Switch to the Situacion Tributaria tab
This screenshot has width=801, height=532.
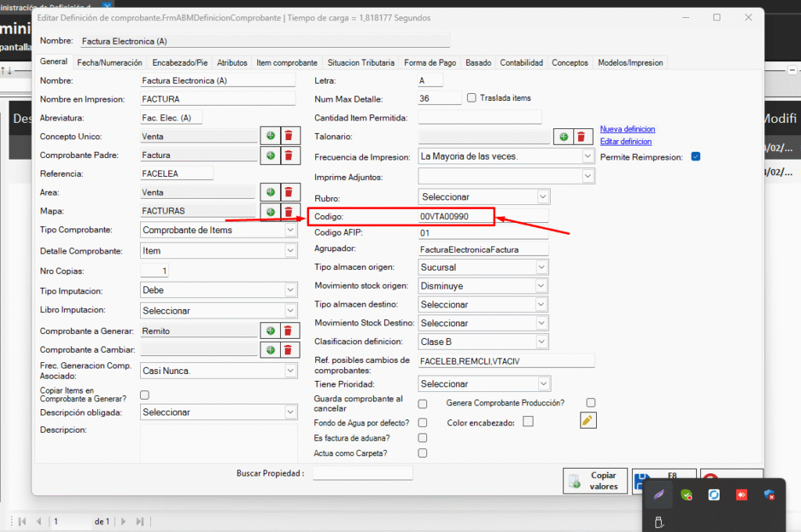coord(361,63)
